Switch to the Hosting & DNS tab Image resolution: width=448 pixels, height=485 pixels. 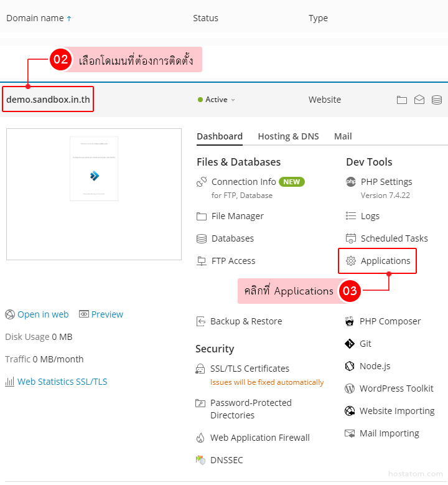[x=288, y=136]
